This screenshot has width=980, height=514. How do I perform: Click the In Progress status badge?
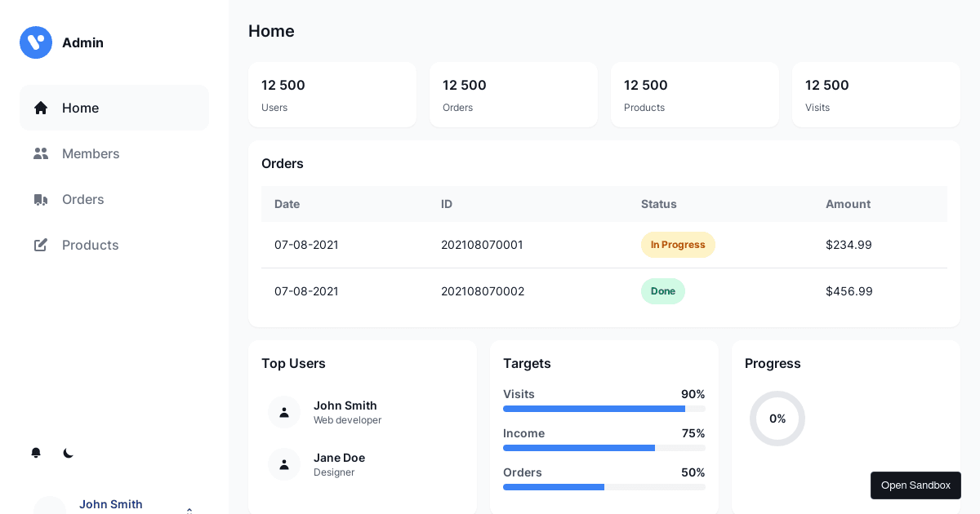click(678, 245)
